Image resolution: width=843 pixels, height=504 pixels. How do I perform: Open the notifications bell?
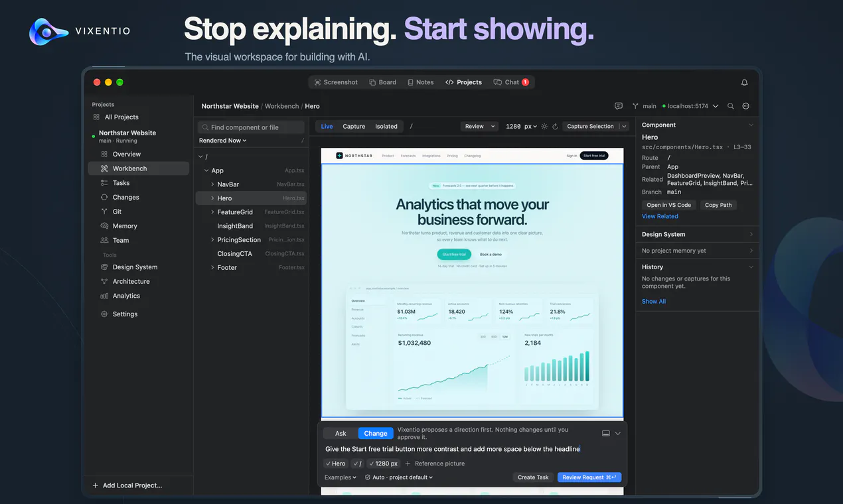pos(744,82)
